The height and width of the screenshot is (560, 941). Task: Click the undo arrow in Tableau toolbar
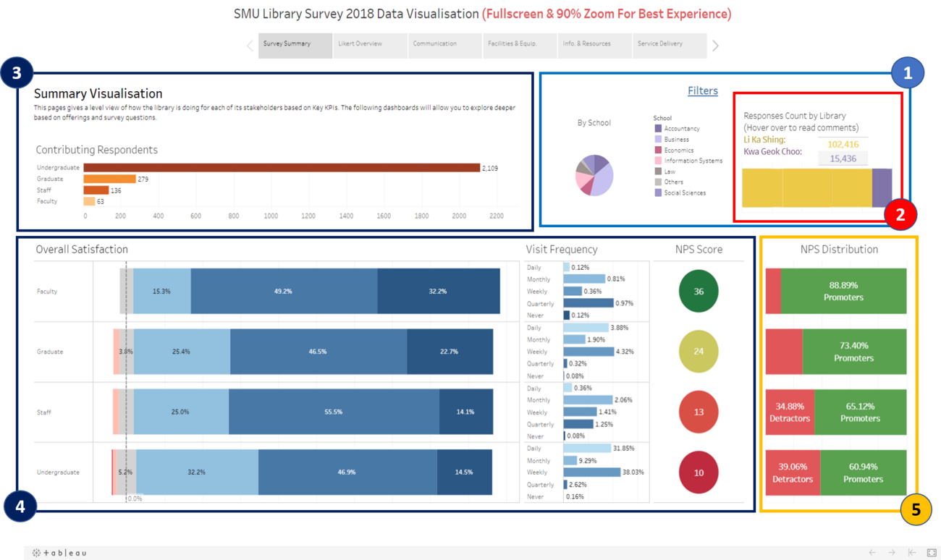[x=872, y=553]
